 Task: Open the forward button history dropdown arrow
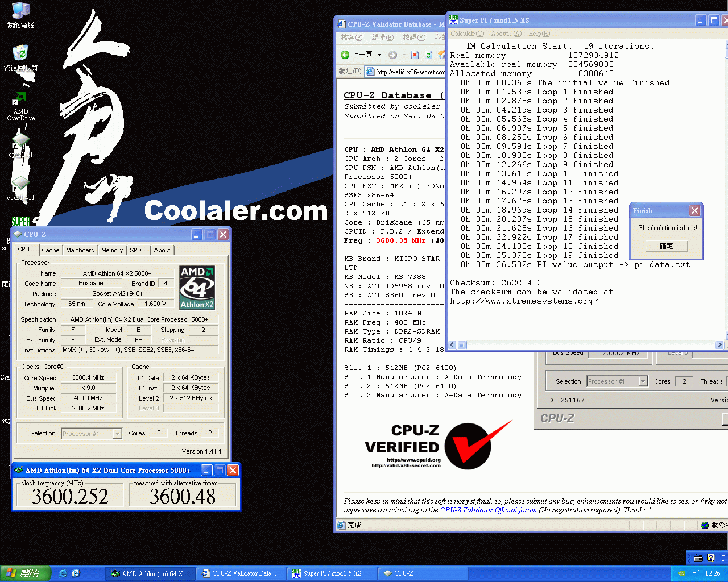tap(404, 55)
